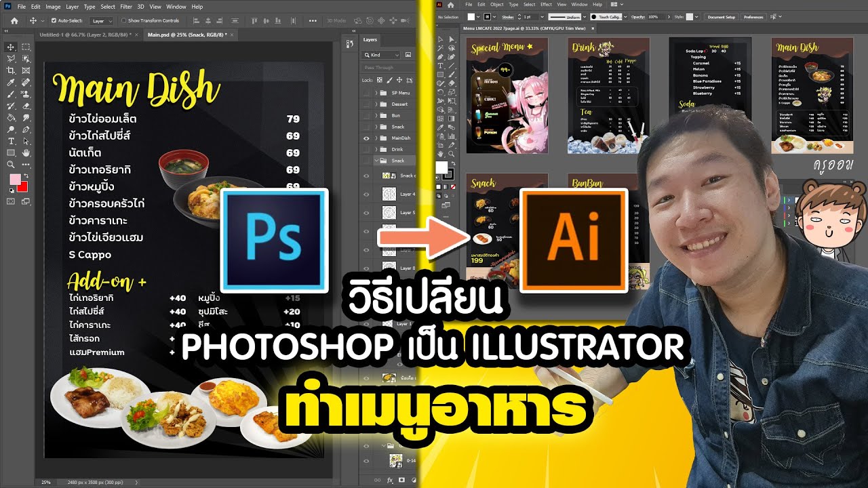The width and height of the screenshot is (868, 488).
Task: Click the Opacity 100% field in Illustrator
Action: point(656,17)
